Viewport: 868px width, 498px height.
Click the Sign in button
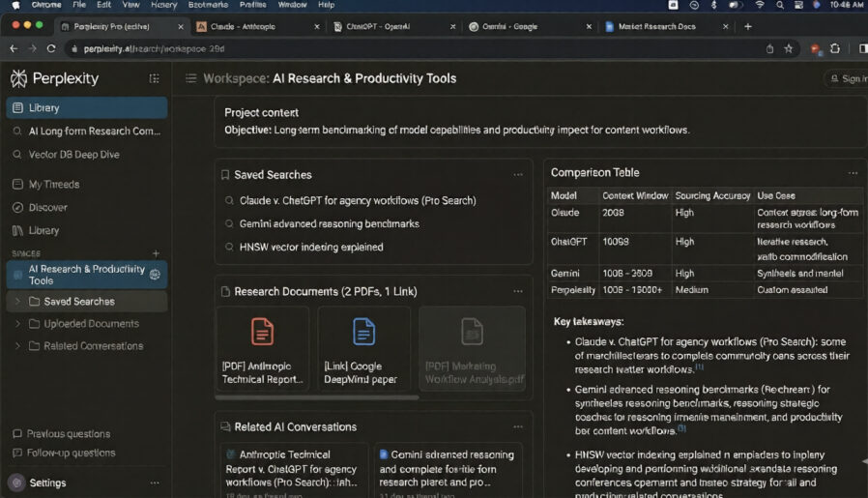click(849, 78)
